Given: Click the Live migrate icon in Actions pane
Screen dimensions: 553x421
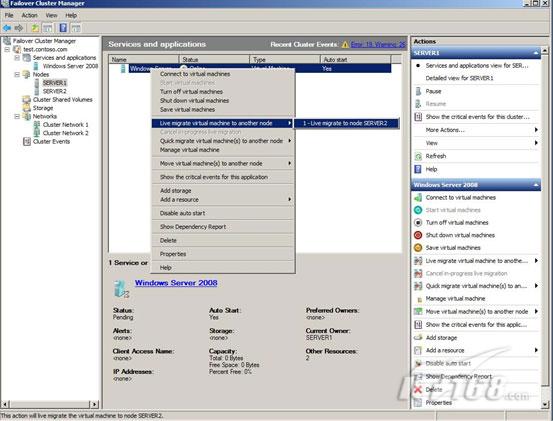Looking at the screenshot, I should click(418, 261).
